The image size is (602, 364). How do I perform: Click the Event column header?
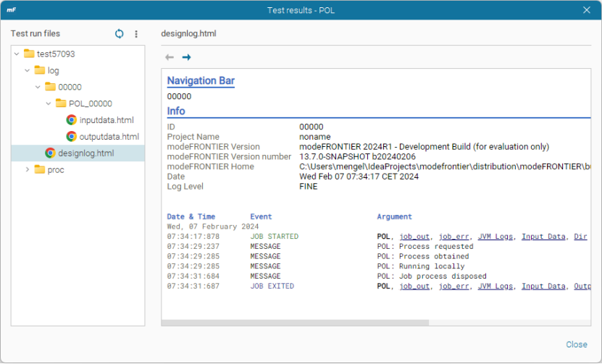pyautogui.click(x=261, y=216)
